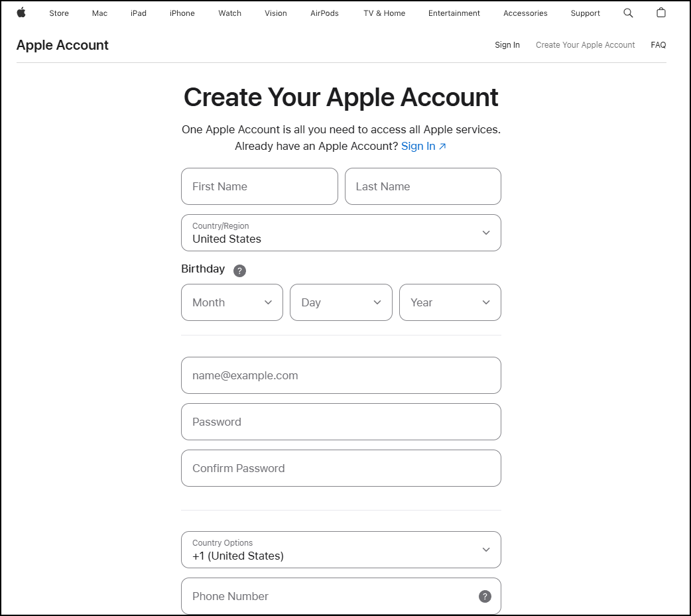Click the Birthday label
This screenshot has width=691, height=616.
pos(203,269)
